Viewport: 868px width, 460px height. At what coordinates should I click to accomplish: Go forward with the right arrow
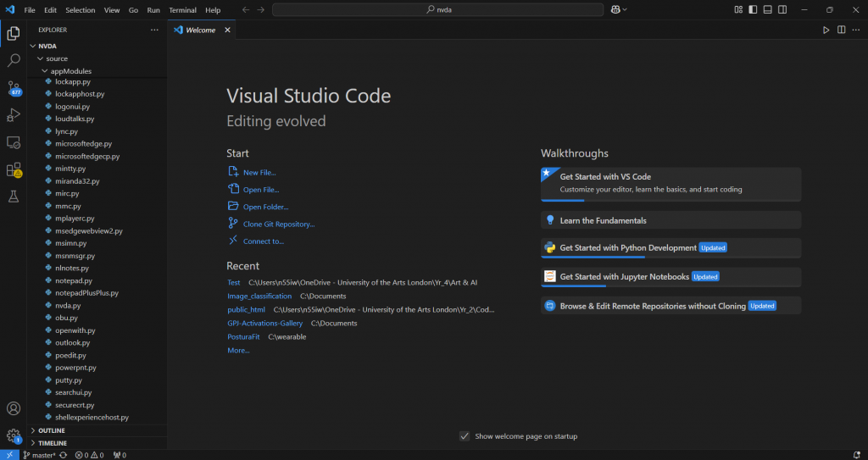pos(261,10)
